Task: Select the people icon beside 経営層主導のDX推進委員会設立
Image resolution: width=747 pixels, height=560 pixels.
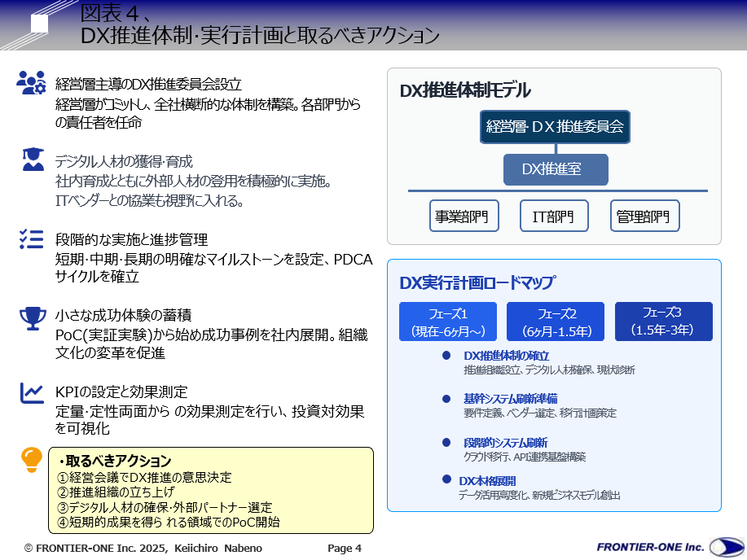Action: tap(29, 82)
